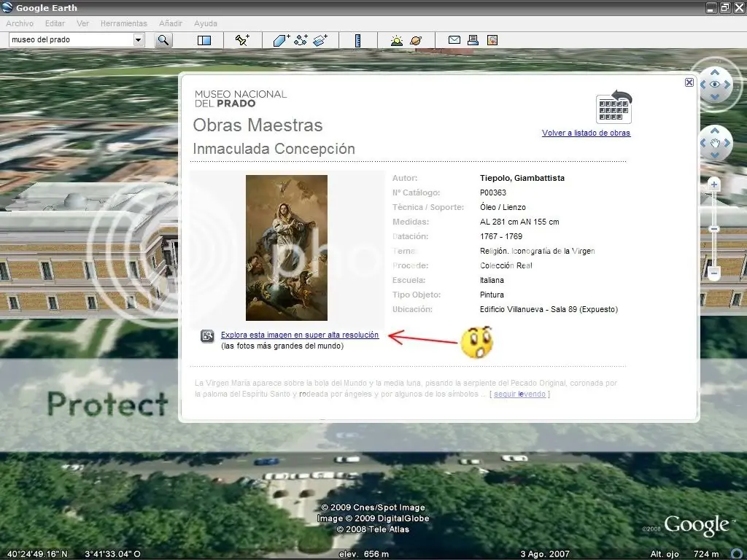The height and width of the screenshot is (560, 747).
Task: Add a polygon from the toolbar
Action: pos(281,41)
